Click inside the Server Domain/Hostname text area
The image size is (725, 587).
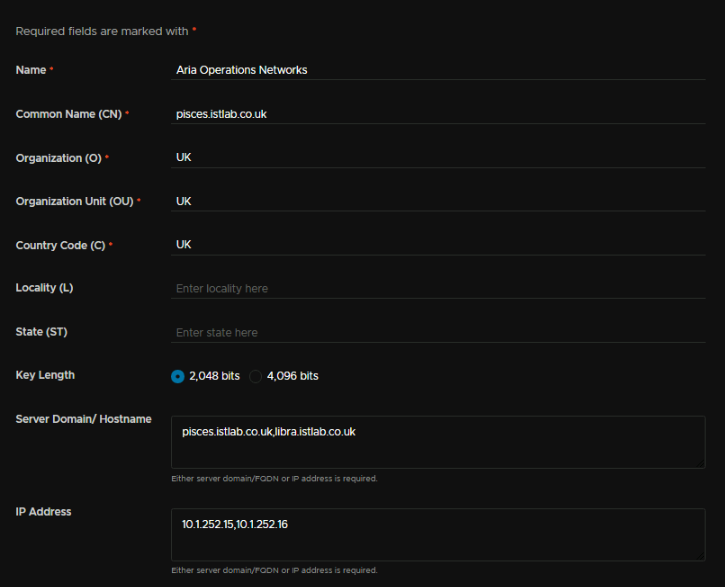(438, 442)
